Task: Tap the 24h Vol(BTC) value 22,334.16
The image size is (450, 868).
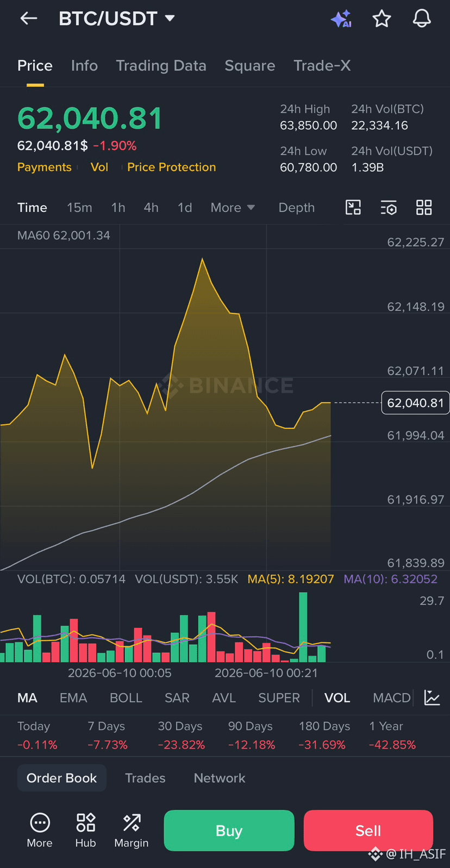Action: coord(379,125)
